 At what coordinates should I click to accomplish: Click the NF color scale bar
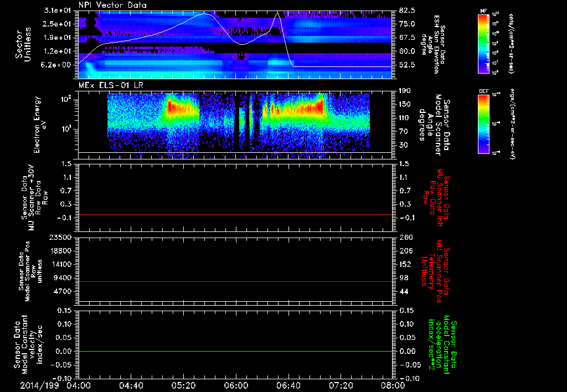(x=483, y=44)
